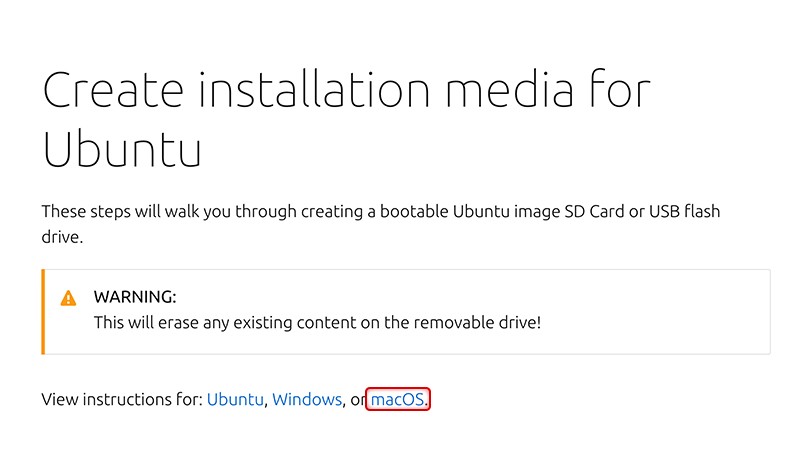The width and height of the screenshot is (800, 475).
Task: Click the orange accent bar of warning box
Action: 43,312
